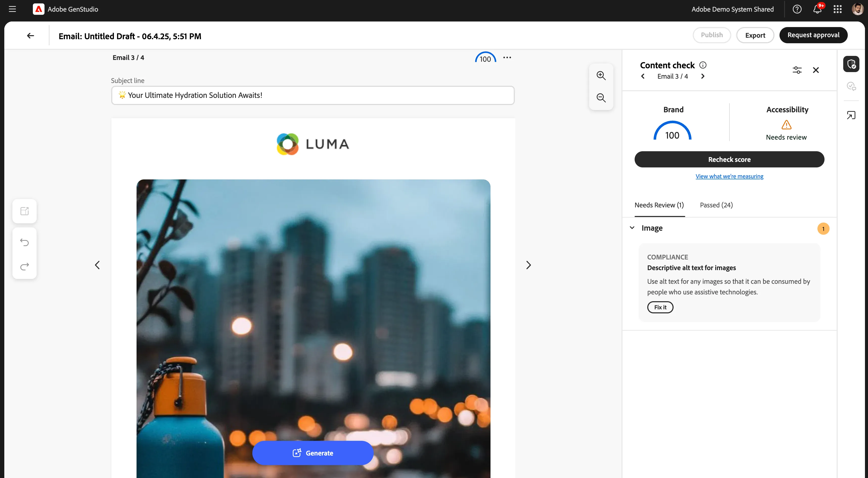Switch to Passed (24) tab
Screen dimensions: 868x478
pos(716,205)
